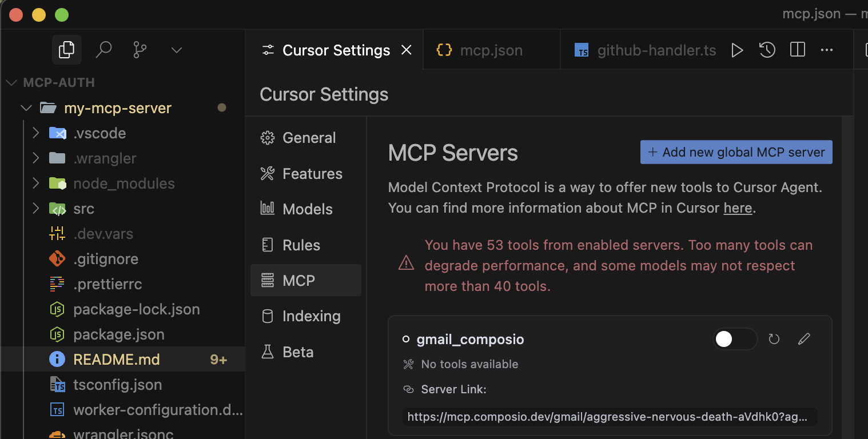Open the Models settings section
The width and height of the screenshot is (868, 439).
coord(307,209)
